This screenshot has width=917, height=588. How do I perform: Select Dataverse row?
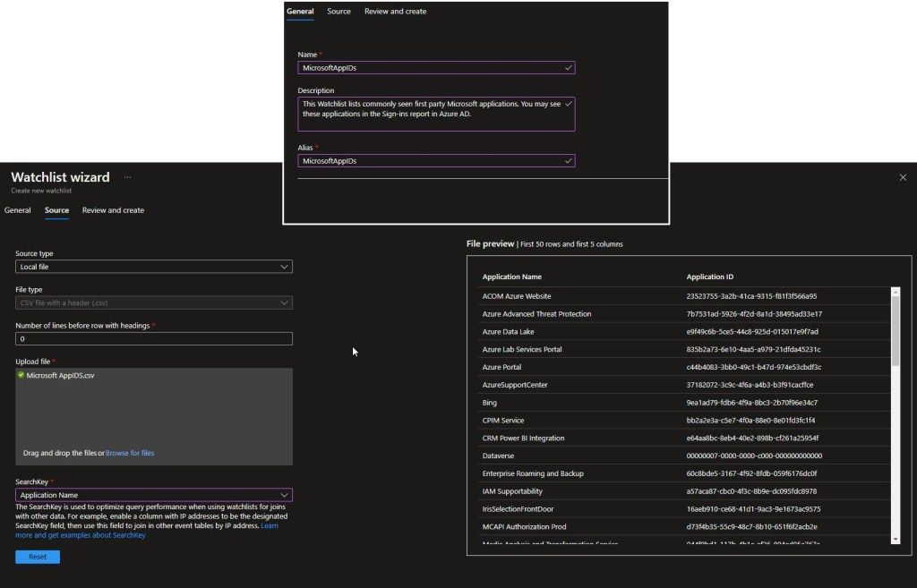(x=683, y=456)
